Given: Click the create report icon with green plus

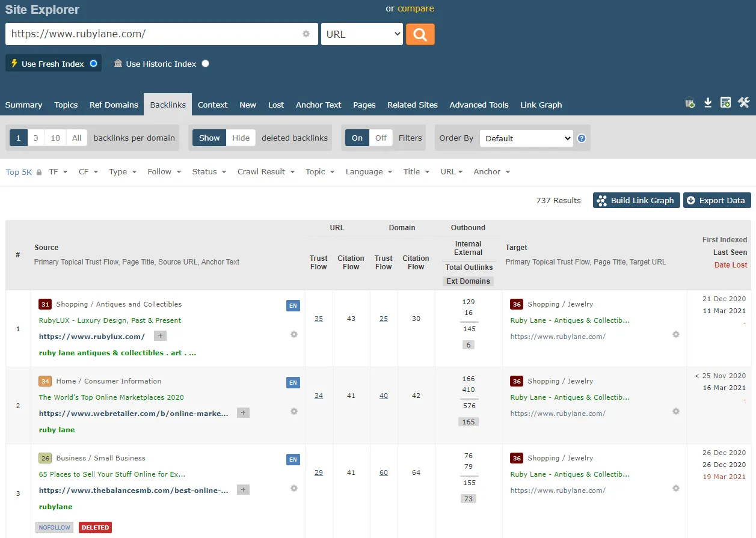Looking at the screenshot, I should (x=726, y=103).
